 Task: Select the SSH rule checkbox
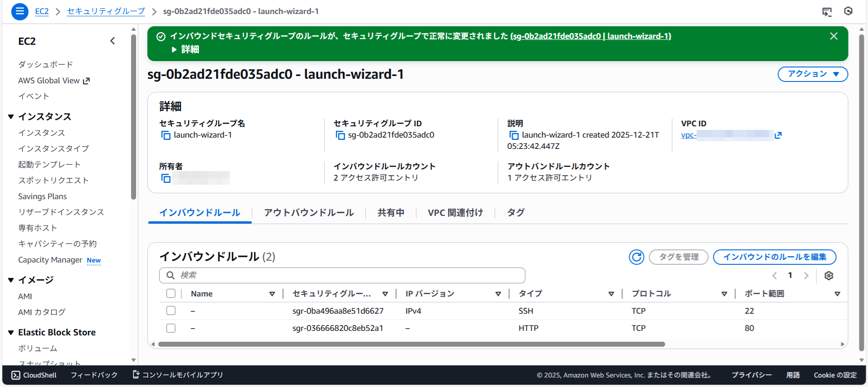coord(171,311)
